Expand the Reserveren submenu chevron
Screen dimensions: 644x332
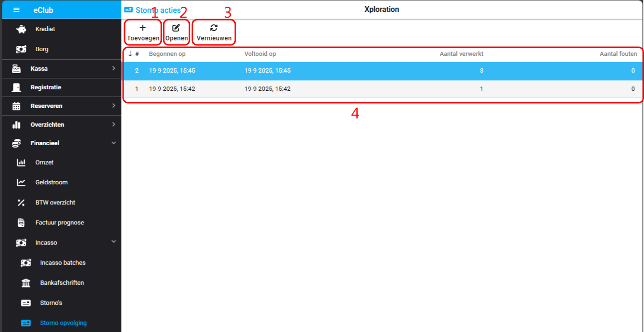click(x=114, y=106)
